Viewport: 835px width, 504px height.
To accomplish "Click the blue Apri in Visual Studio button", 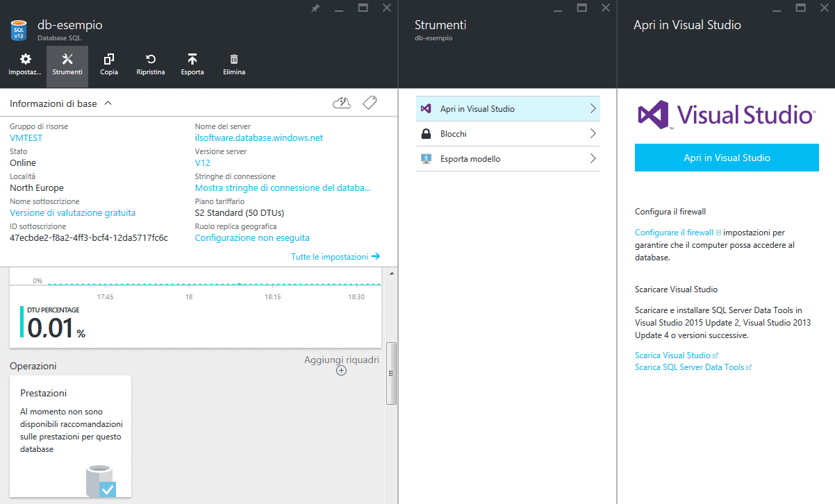I will click(727, 158).
